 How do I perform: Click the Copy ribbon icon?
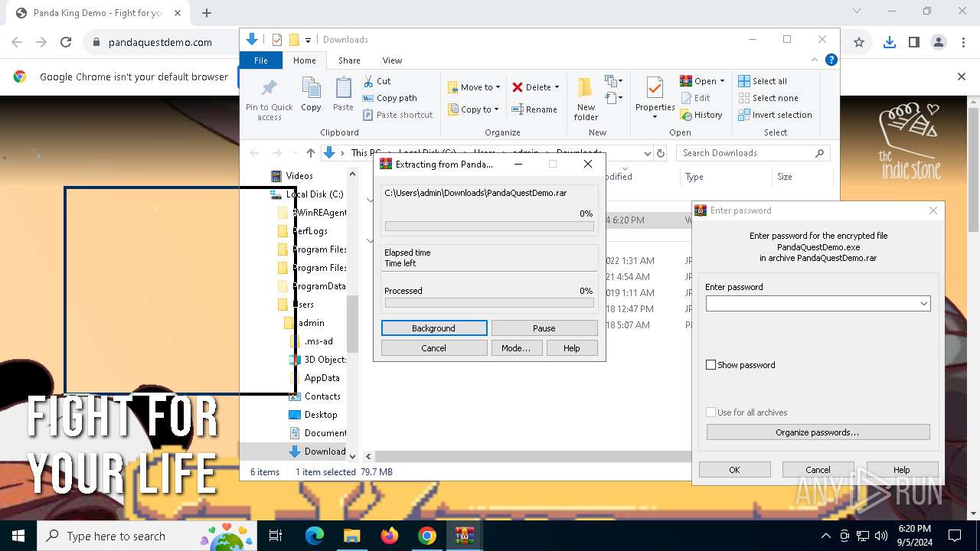tap(311, 88)
